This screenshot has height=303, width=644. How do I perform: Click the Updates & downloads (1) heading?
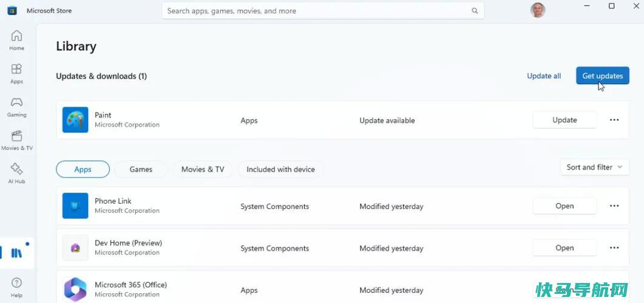pyautogui.click(x=101, y=76)
